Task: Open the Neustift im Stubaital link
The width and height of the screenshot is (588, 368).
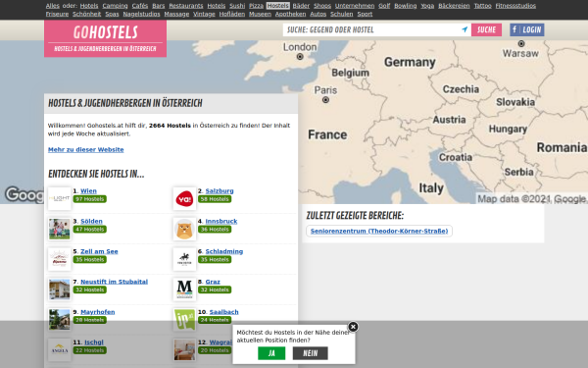Action: (114, 282)
